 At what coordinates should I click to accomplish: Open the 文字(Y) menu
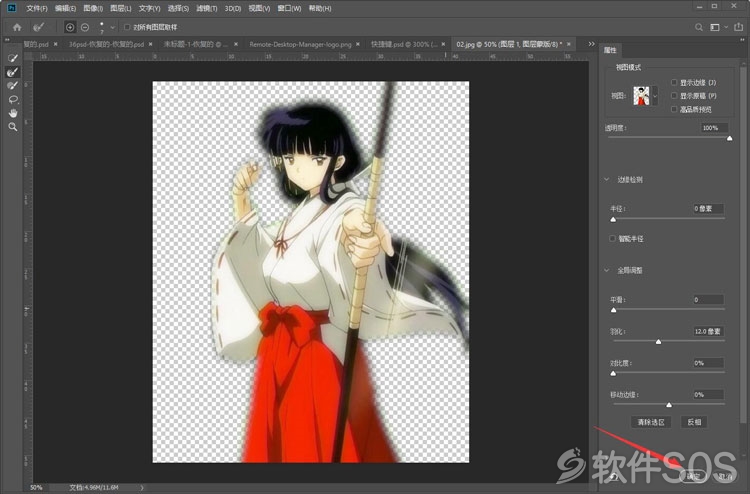pos(149,8)
